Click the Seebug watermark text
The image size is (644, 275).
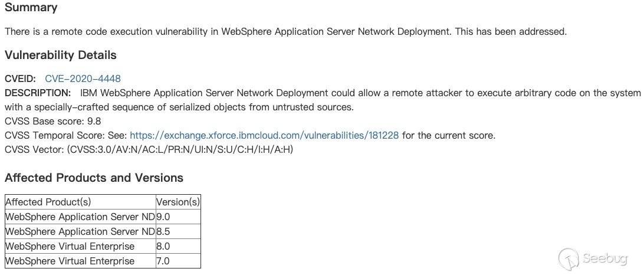(x=607, y=258)
